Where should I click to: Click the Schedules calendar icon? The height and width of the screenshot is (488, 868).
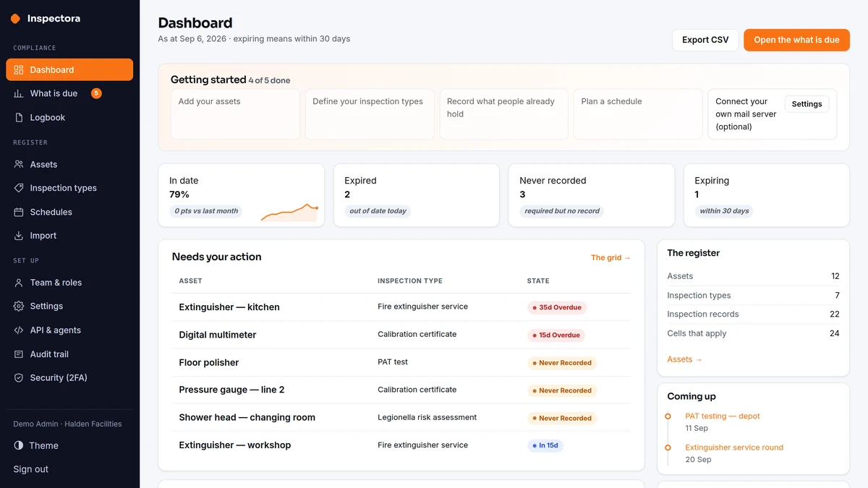click(19, 212)
